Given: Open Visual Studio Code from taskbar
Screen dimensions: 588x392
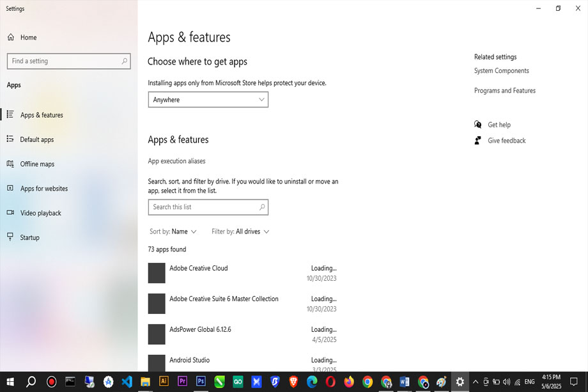Looking at the screenshot, I should 127,382.
